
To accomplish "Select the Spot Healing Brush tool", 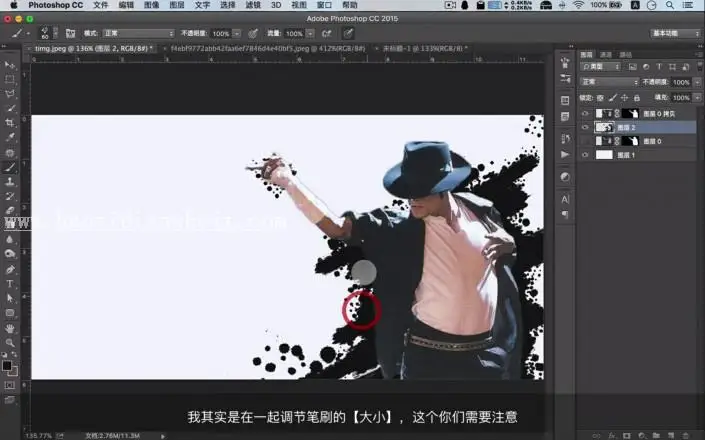I will click(x=9, y=152).
